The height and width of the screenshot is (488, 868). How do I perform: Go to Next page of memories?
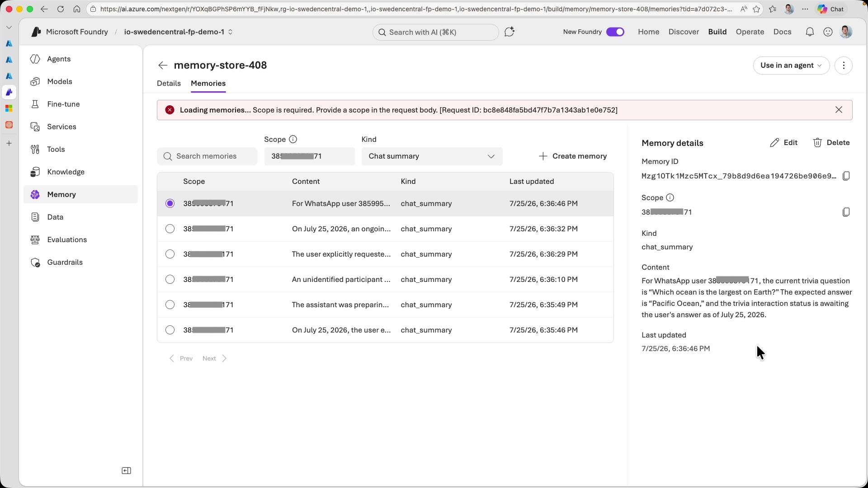click(x=215, y=358)
